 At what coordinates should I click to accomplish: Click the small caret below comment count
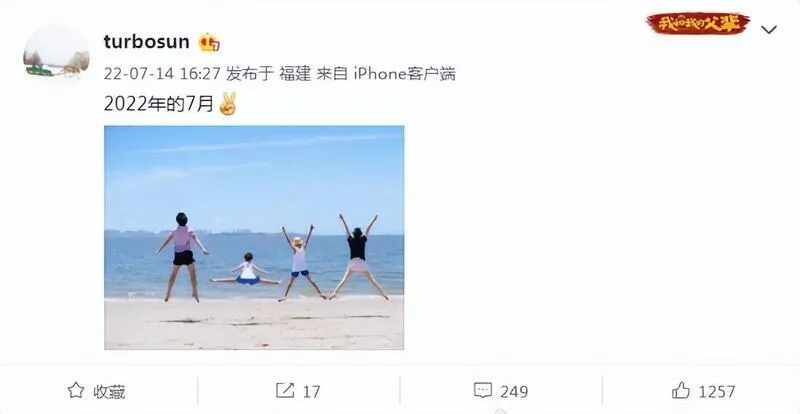click(x=501, y=410)
